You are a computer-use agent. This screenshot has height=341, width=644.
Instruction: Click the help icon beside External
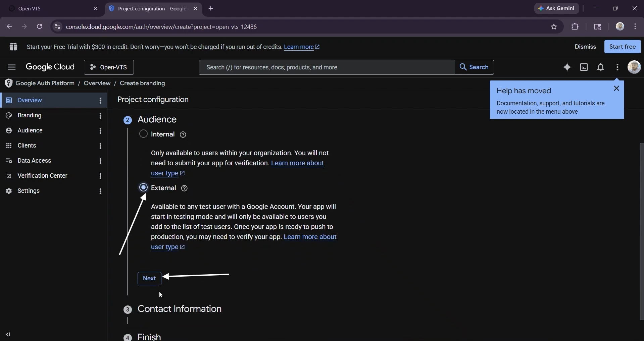click(184, 188)
